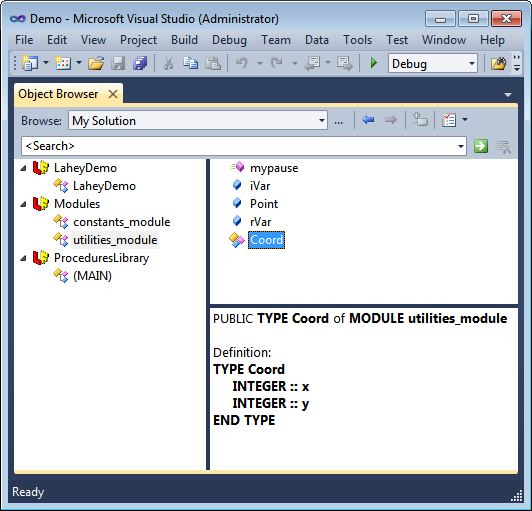This screenshot has width=532, height=511.
Task: Click the Redo arrow icon
Action: [277, 63]
